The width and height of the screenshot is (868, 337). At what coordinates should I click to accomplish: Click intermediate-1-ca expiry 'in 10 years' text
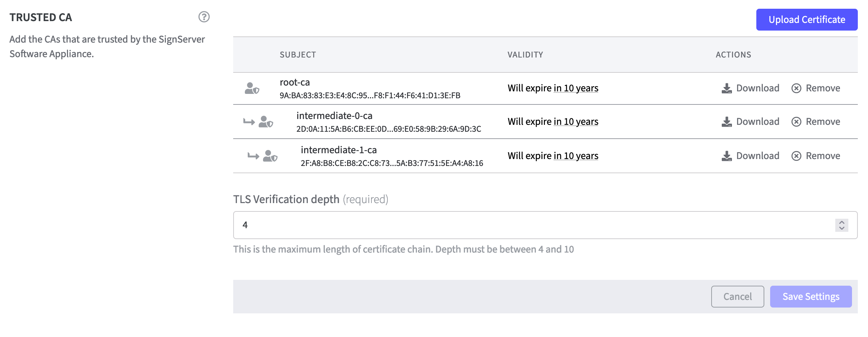(576, 156)
